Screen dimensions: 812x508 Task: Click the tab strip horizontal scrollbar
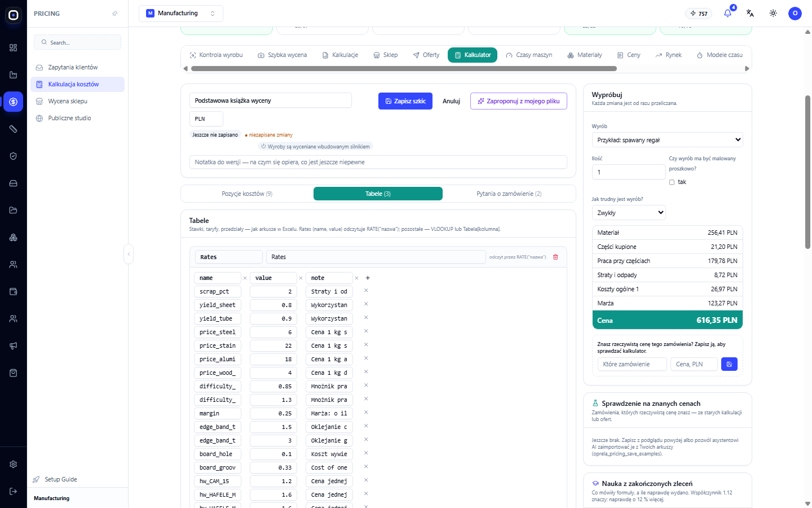click(x=404, y=69)
